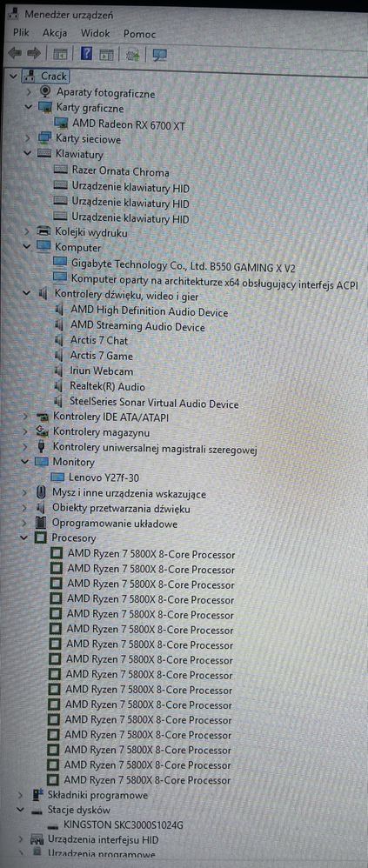This screenshot has width=368, height=868.
Task: Expand the Kolejki wydruku node
Action: pos(27,232)
